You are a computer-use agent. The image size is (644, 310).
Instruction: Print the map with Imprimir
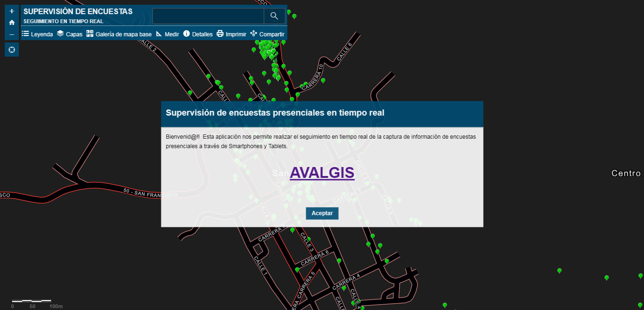(x=231, y=34)
